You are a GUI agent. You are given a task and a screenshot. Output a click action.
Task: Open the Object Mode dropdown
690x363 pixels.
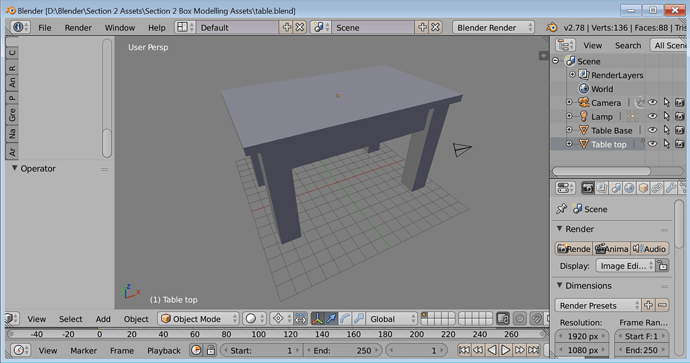(199, 318)
